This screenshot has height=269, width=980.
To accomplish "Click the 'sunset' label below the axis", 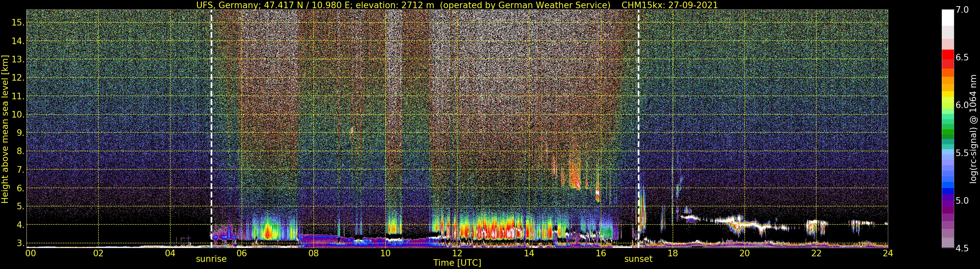I will (638, 259).
